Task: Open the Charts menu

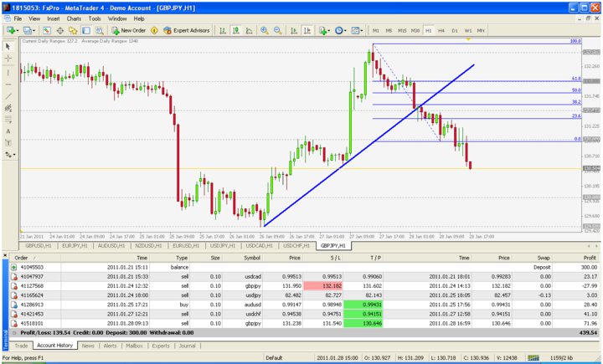Action: click(75, 18)
